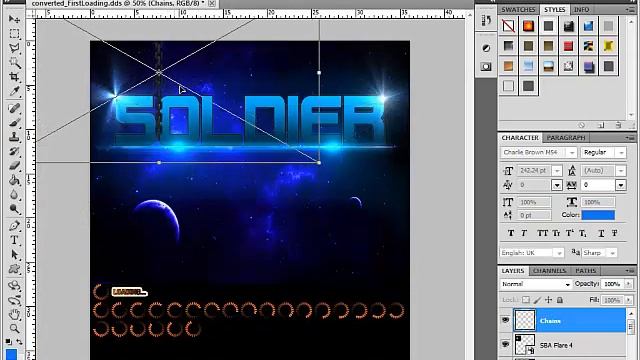Screen dimensions: 640x360
Task: Click Create New Style icon
Action: pos(601,125)
